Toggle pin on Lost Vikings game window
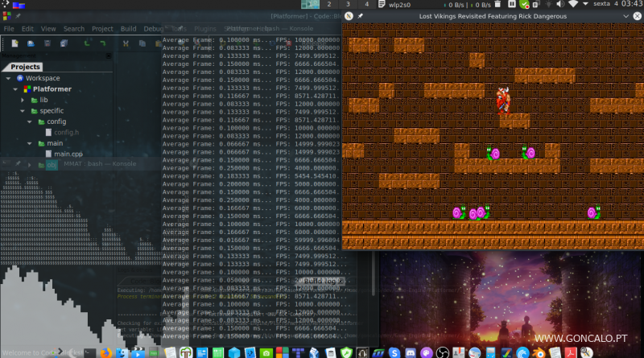 (360, 15)
